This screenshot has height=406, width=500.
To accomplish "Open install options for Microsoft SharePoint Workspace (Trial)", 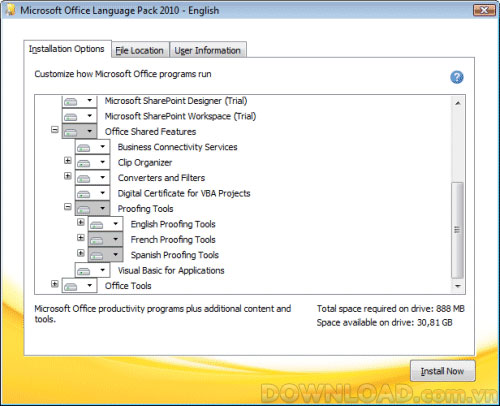I will pos(79,116).
